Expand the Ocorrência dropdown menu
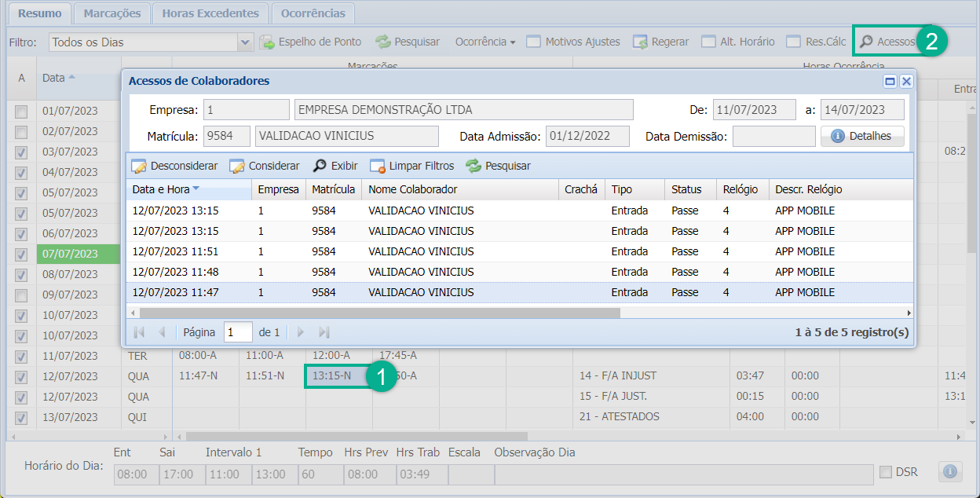 point(485,42)
